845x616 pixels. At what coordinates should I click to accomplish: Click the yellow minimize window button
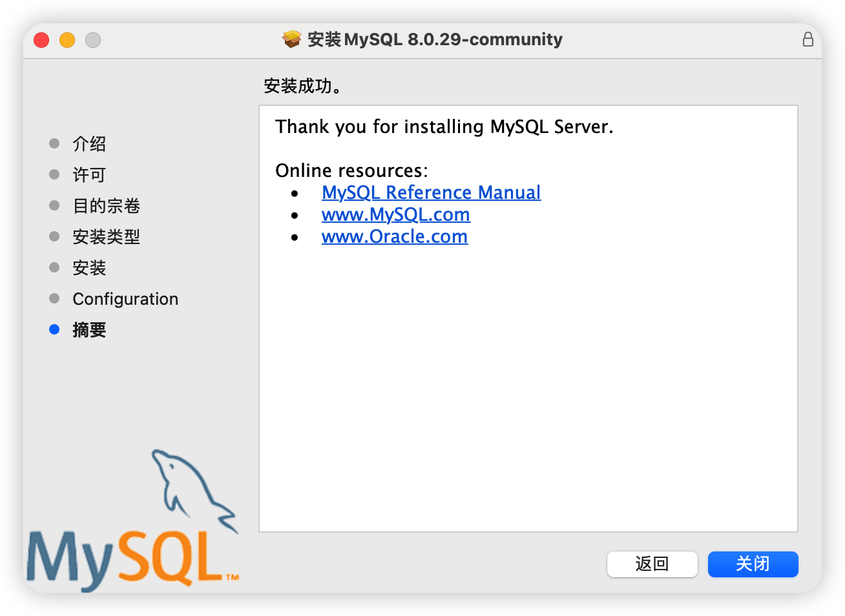[67, 40]
